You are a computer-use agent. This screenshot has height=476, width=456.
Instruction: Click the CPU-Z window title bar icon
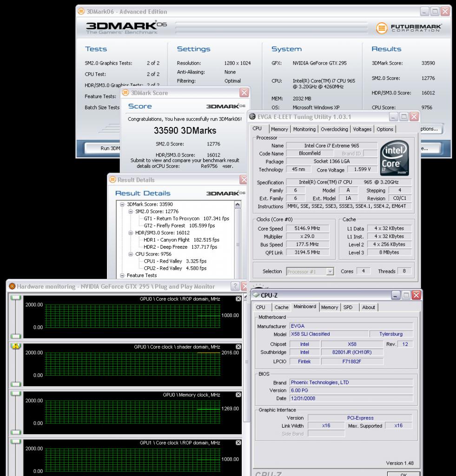(x=256, y=295)
